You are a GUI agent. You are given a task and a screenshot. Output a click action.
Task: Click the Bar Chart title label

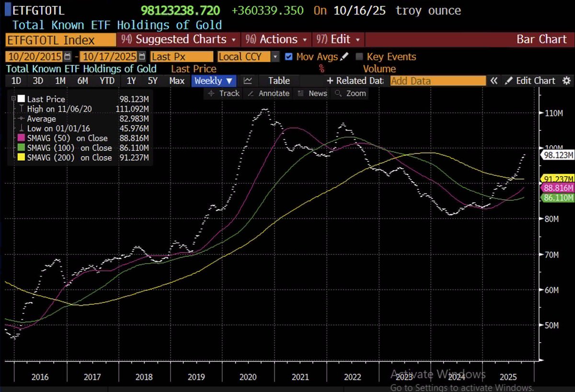tap(541, 39)
